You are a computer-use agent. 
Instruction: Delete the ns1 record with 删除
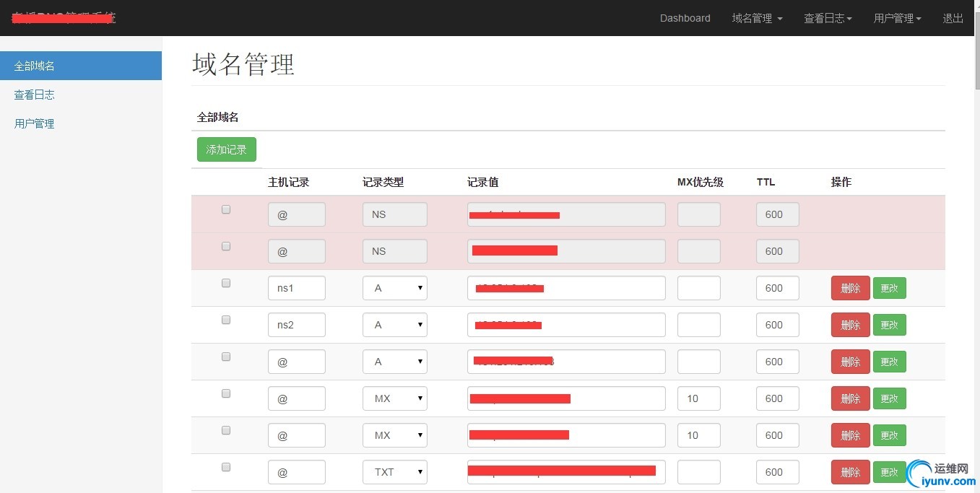click(x=851, y=288)
